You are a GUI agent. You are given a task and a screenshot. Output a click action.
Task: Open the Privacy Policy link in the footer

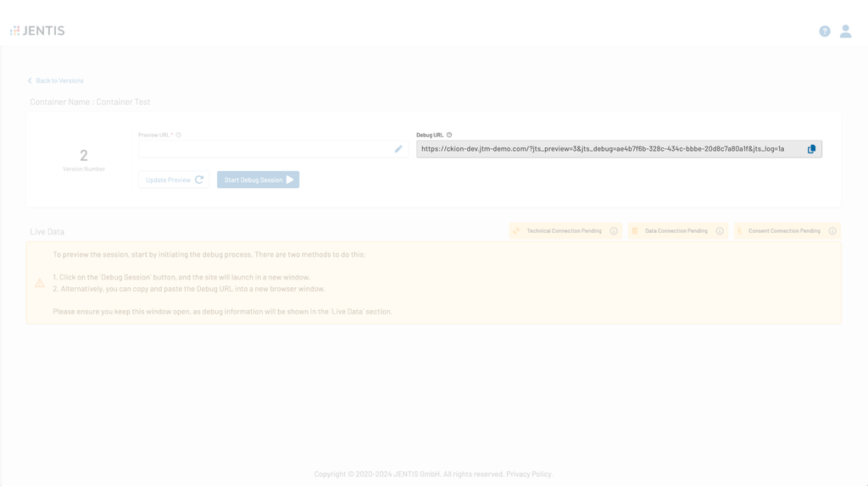click(x=529, y=474)
